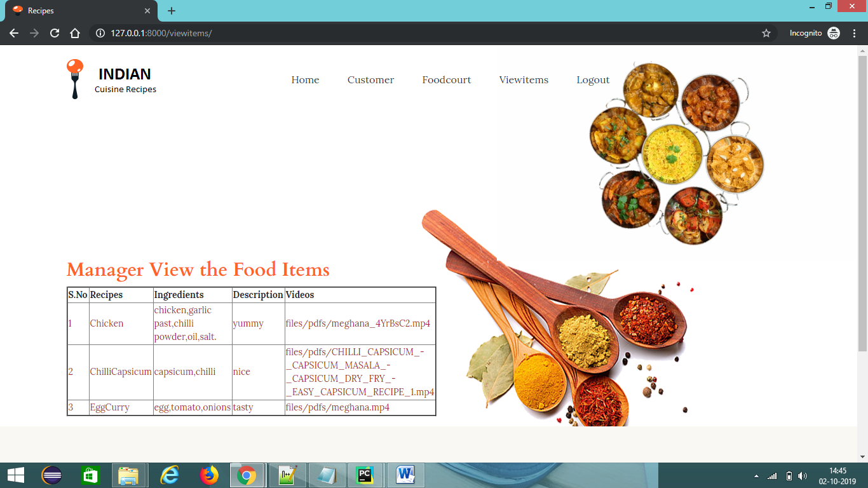Close the Recipes tab
Screen dimensions: 868x488
(147, 11)
